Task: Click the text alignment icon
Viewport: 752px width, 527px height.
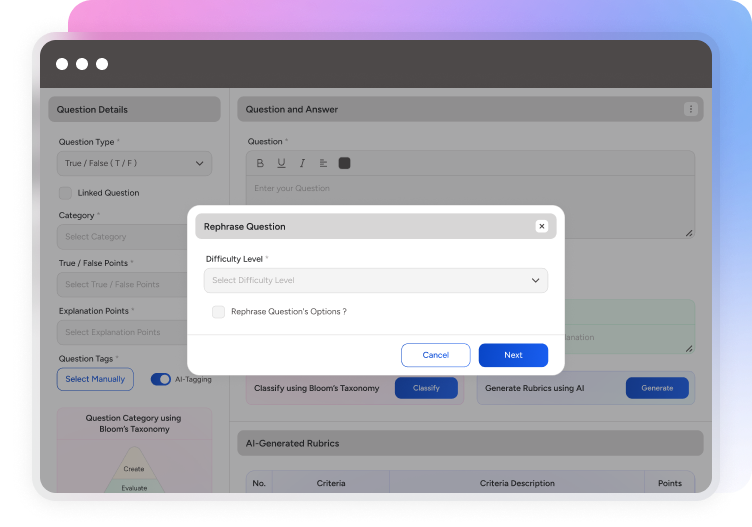Action: point(323,163)
